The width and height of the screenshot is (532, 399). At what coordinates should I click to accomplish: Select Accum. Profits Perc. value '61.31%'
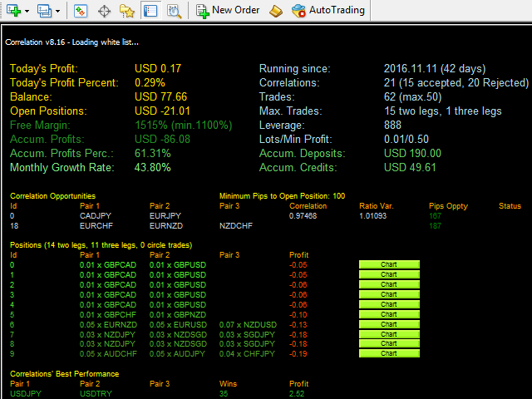click(x=153, y=154)
